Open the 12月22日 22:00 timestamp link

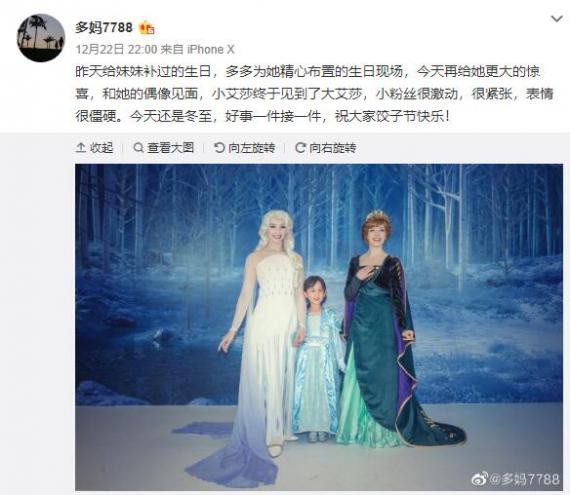[116, 49]
